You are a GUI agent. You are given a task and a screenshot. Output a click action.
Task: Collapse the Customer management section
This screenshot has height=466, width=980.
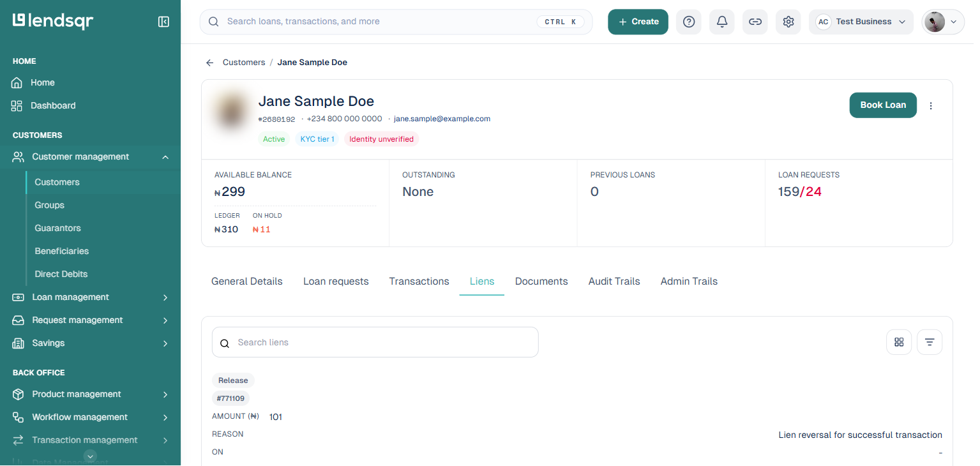pos(165,157)
